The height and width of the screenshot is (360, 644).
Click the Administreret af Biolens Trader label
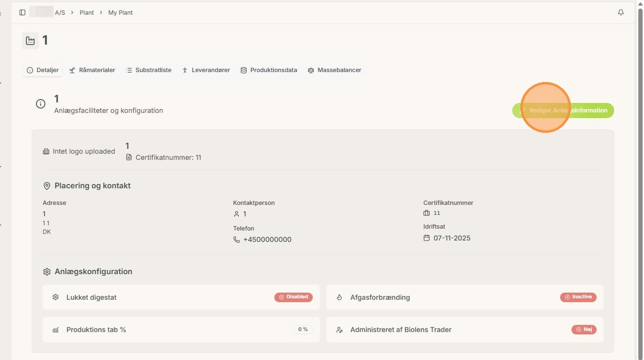[401, 330]
